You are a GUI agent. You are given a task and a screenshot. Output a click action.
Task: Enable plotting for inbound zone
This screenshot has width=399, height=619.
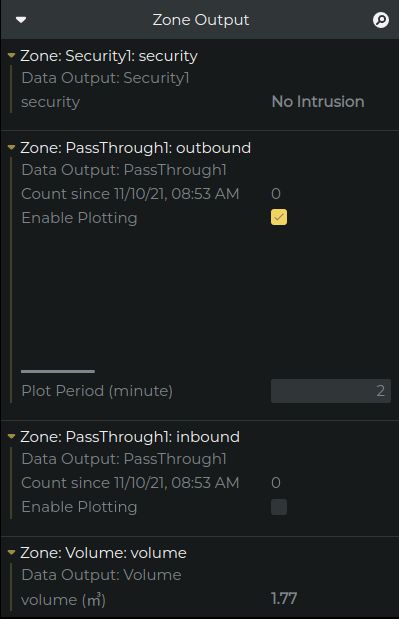click(279, 507)
